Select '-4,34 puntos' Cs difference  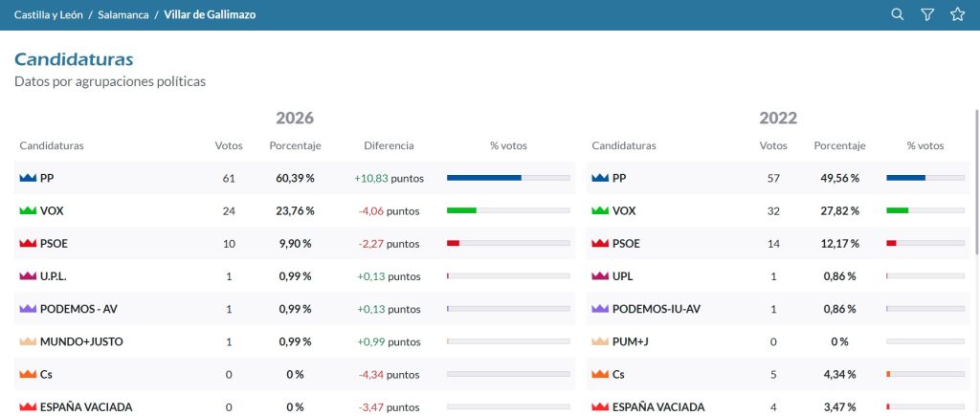point(389,374)
